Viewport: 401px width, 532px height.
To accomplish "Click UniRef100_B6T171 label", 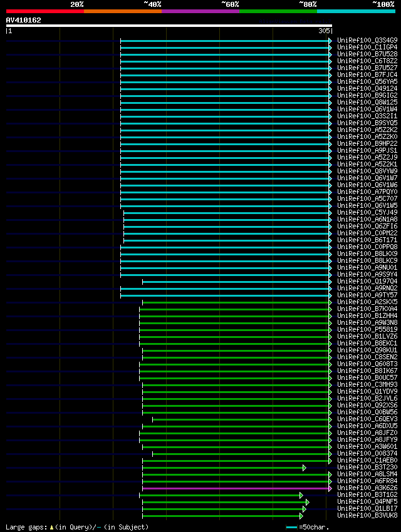I will coord(367,240).
